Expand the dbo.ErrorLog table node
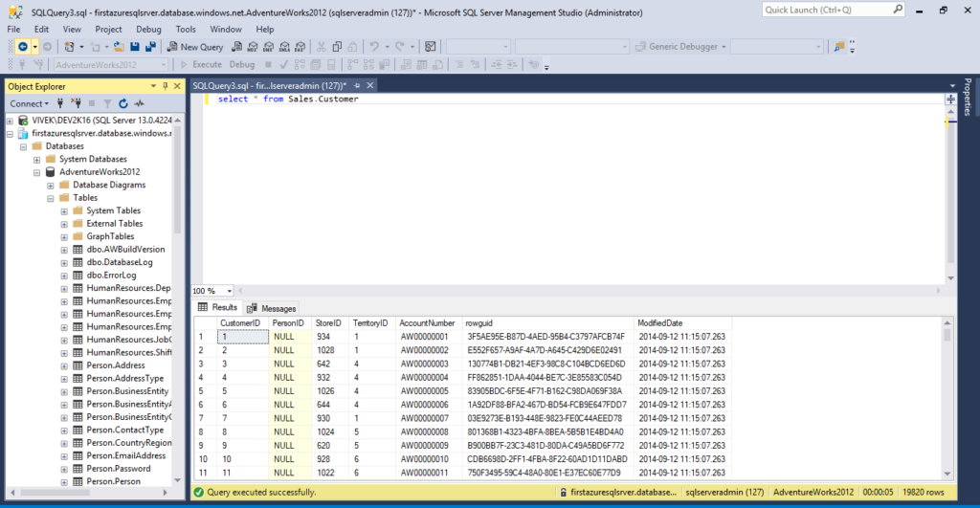The width and height of the screenshot is (980, 508). [x=64, y=276]
